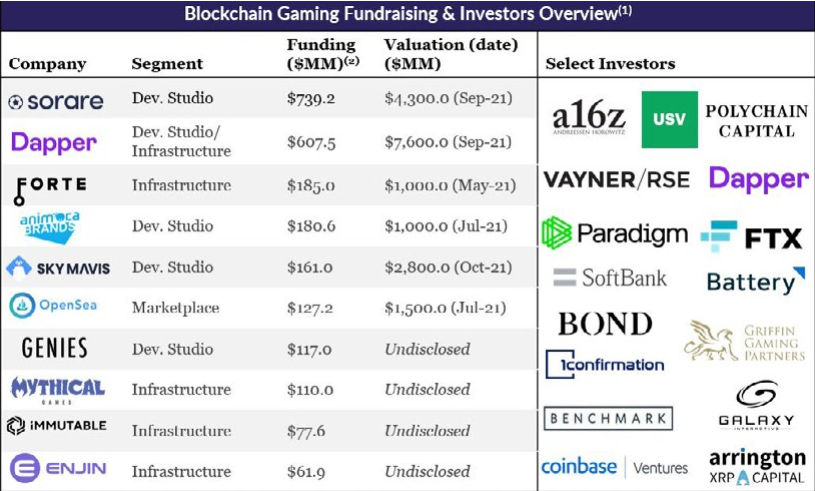This screenshot has width=815, height=491.
Task: Click the OpenSea logo in the company column
Action: pos(53,306)
